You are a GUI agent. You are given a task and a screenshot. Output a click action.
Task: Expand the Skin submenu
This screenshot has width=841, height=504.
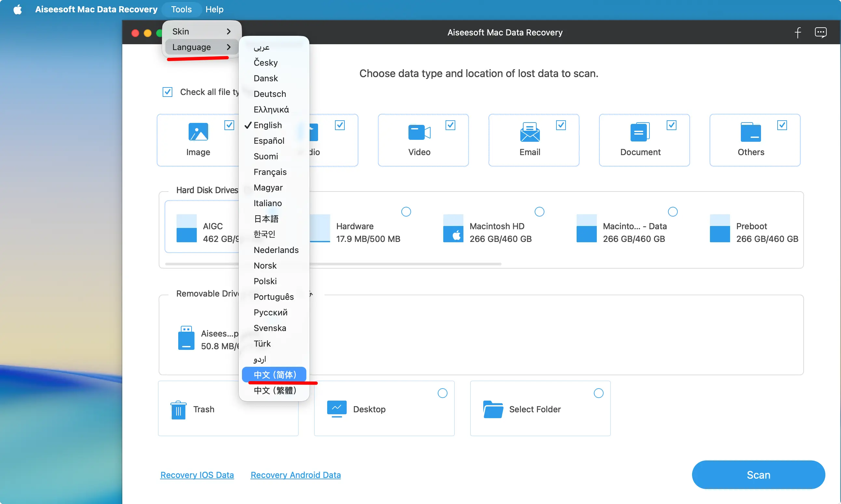pos(201,32)
